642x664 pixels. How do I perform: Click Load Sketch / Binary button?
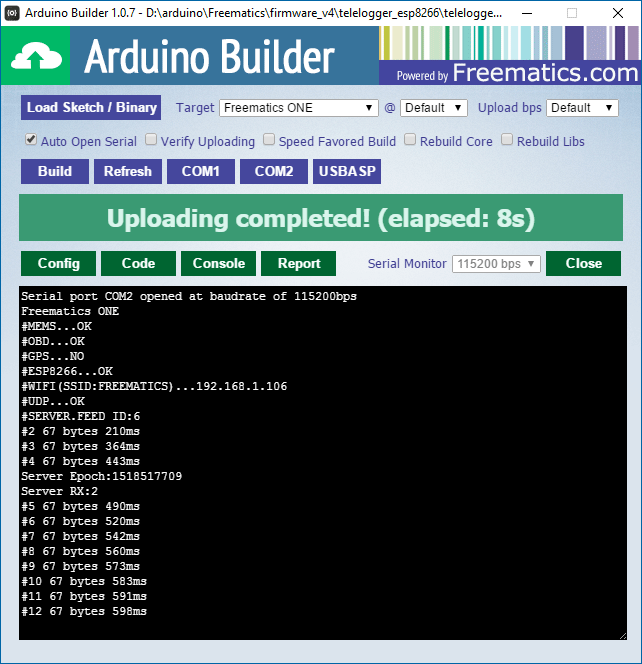pyautogui.click(x=91, y=108)
